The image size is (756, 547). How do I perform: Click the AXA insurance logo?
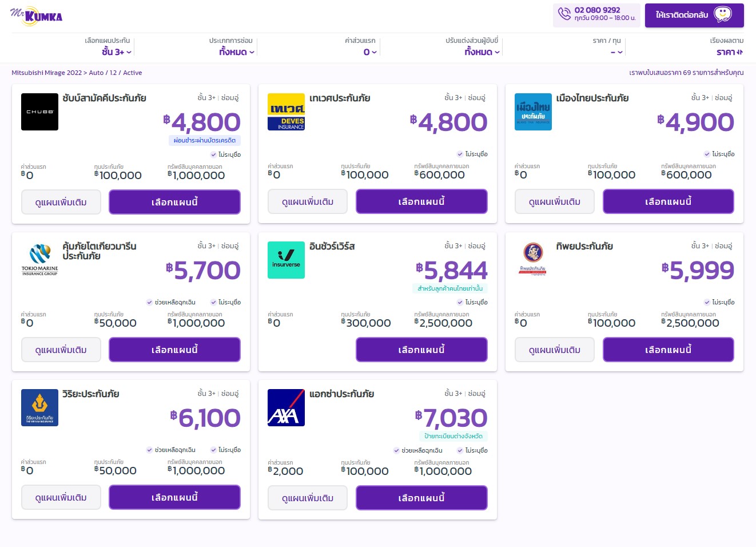pyautogui.click(x=286, y=407)
